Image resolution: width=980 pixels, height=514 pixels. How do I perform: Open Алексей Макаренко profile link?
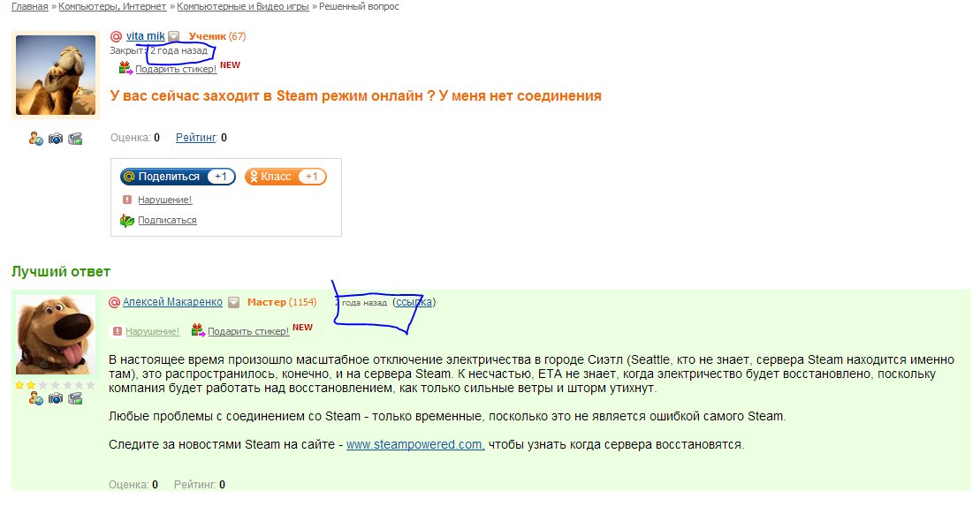point(172,302)
